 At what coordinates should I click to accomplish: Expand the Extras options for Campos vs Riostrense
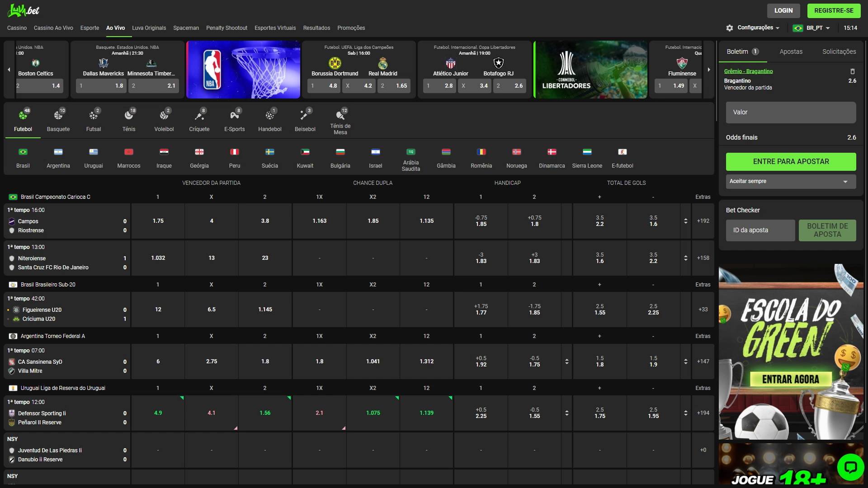click(703, 221)
